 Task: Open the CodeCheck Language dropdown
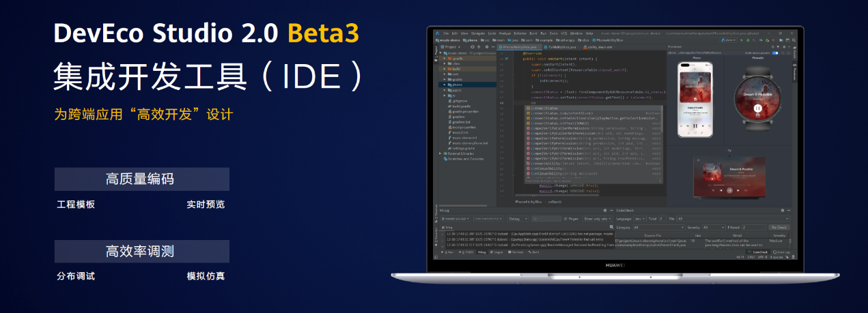640,219
